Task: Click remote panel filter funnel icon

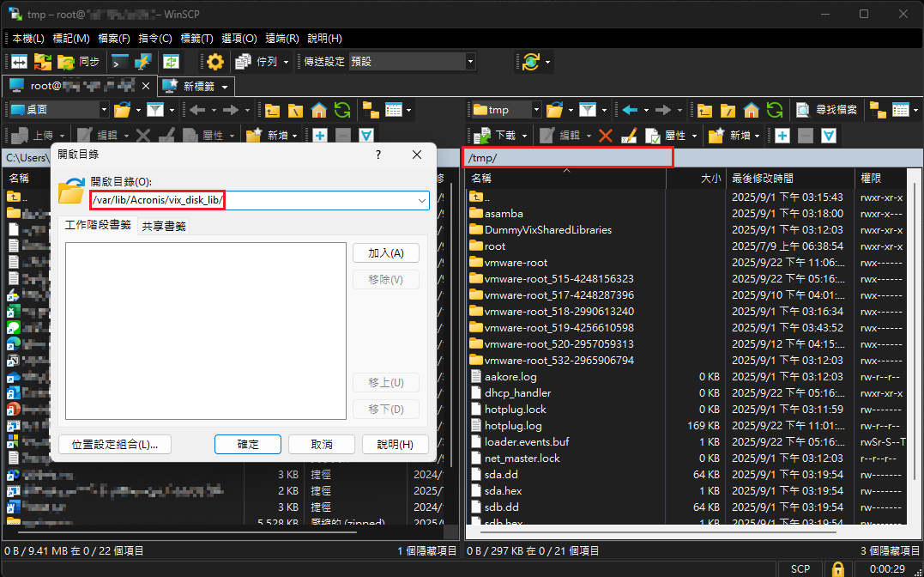Action: (x=588, y=110)
